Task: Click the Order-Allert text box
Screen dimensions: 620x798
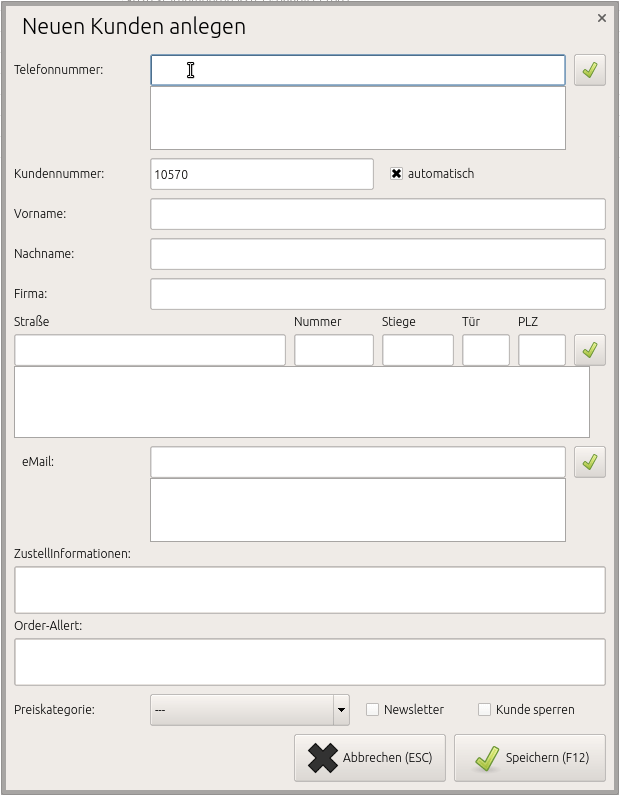Action: 309,662
